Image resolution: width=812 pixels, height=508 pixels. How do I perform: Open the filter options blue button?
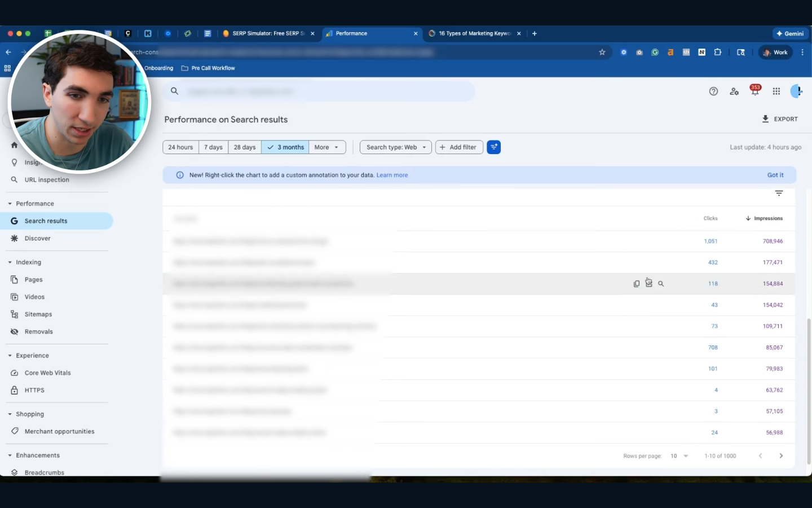(x=493, y=147)
